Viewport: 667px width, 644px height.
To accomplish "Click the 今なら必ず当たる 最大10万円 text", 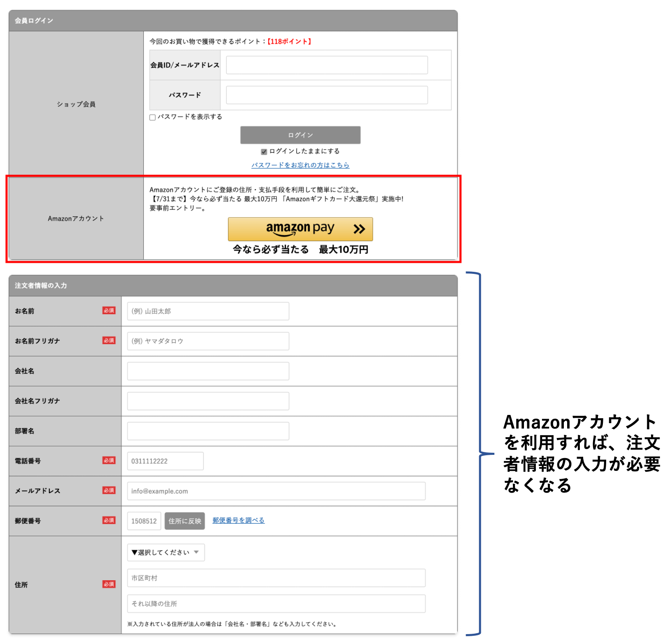I will pyautogui.click(x=300, y=249).
